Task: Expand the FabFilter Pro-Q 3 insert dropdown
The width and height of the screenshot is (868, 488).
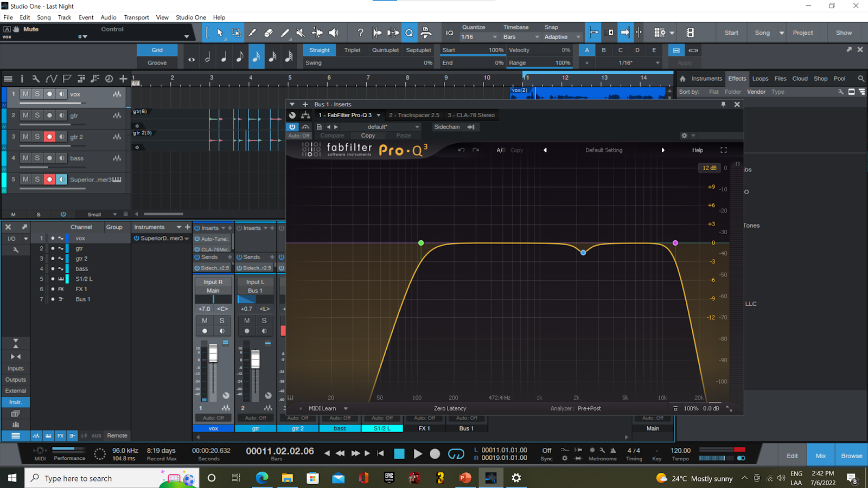Action: pyautogui.click(x=379, y=115)
